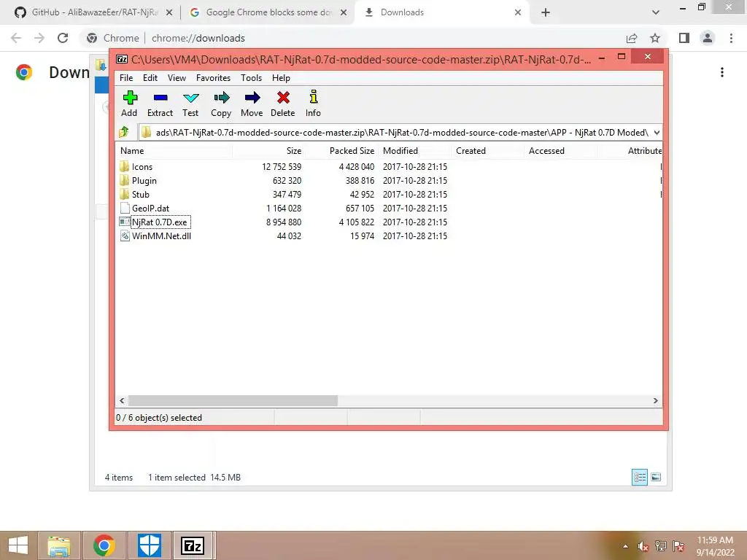Select the Icons folder
747x560 pixels.
[x=142, y=167]
